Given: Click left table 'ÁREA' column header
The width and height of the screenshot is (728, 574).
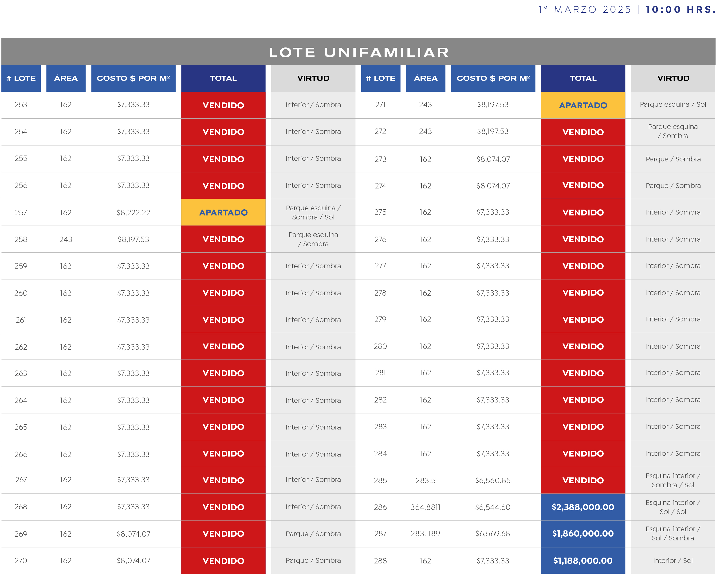Looking at the screenshot, I should click(66, 78).
